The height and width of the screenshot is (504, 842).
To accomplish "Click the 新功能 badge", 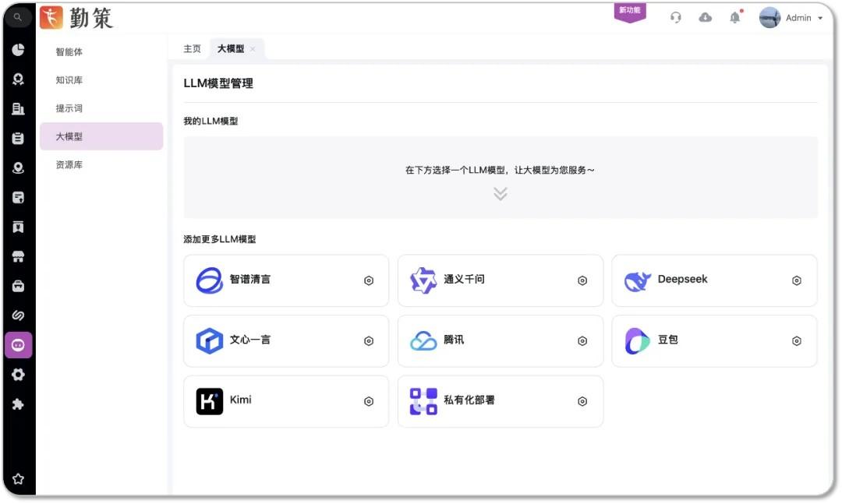I will 630,11.
